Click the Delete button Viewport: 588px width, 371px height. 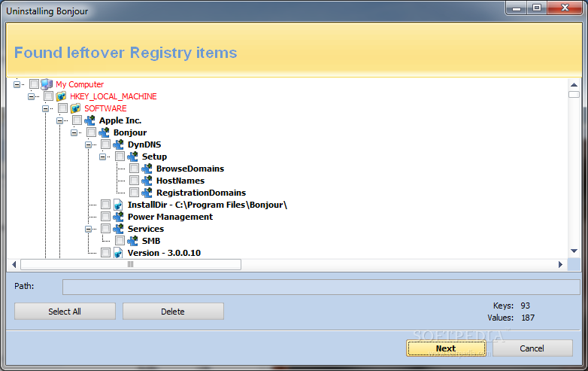173,312
